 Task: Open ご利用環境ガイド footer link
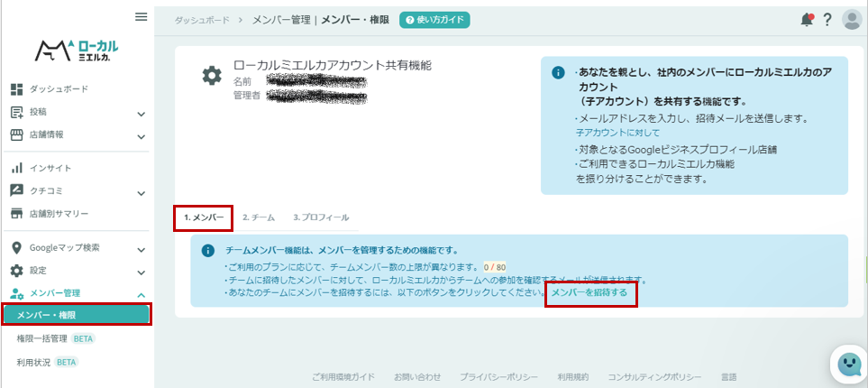tap(343, 377)
